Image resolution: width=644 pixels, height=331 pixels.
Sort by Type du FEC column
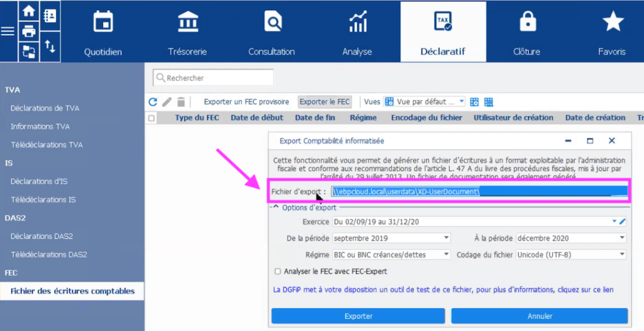click(x=197, y=118)
